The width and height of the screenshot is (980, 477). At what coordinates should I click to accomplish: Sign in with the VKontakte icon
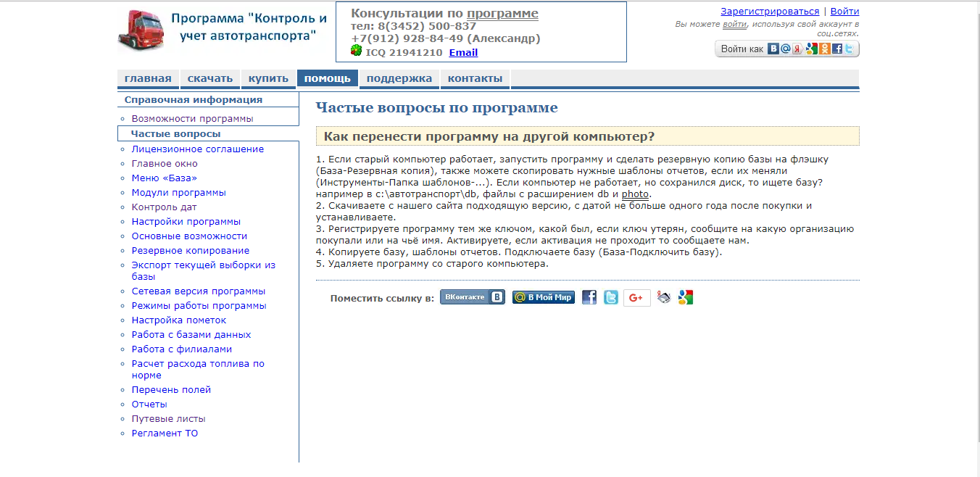(x=773, y=49)
